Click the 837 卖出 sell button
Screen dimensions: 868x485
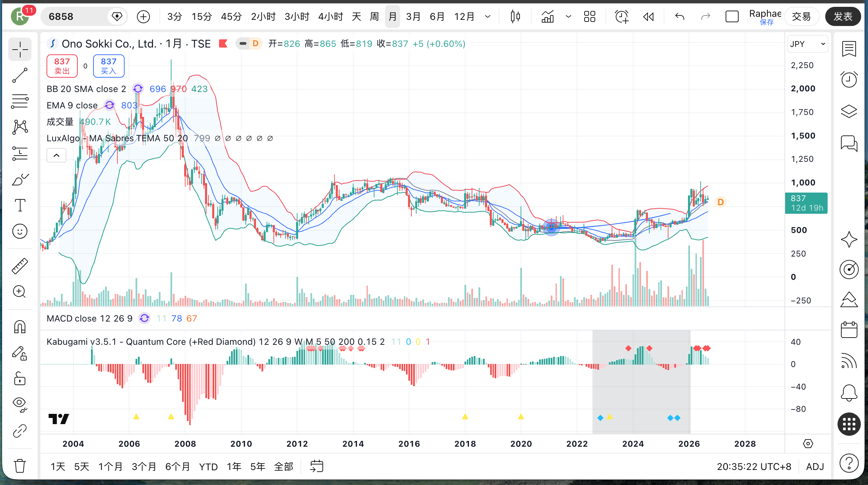point(62,66)
